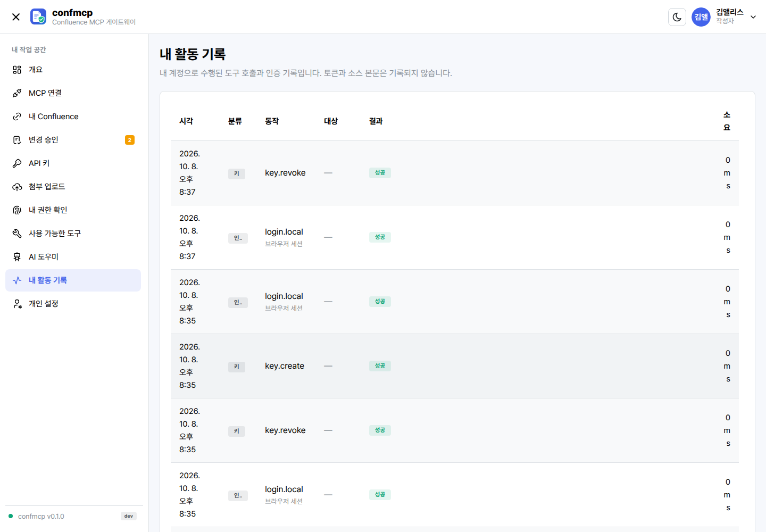
Task: Click the 내 활동 기록 page heading
Action: click(193, 54)
